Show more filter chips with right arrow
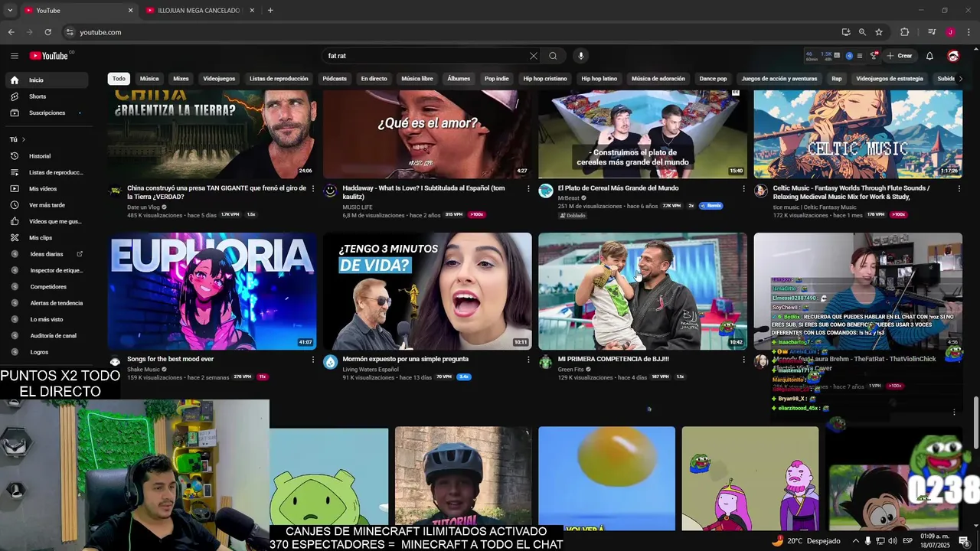The height and width of the screenshot is (551, 980). click(961, 79)
